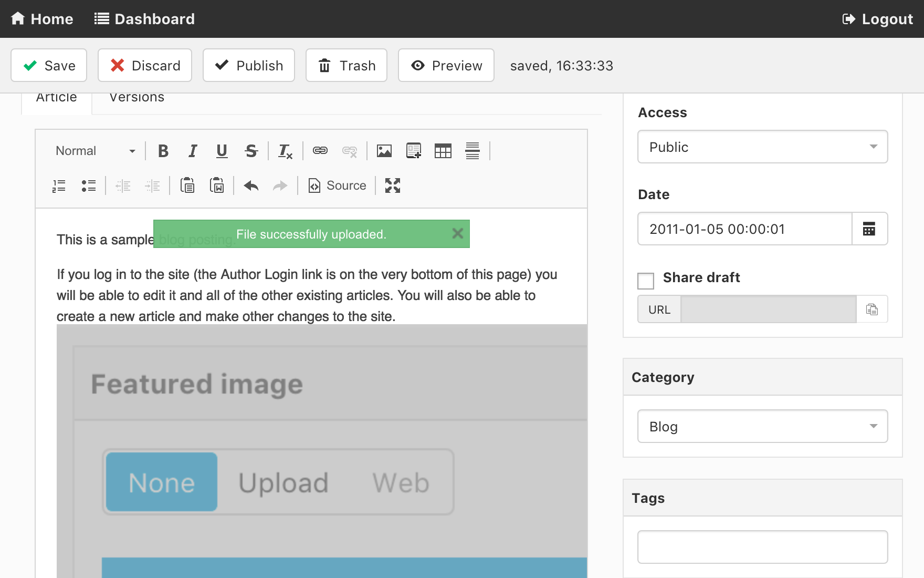Screen dimensions: 924x578
Task: Toggle underline formatting
Action: 222,151
